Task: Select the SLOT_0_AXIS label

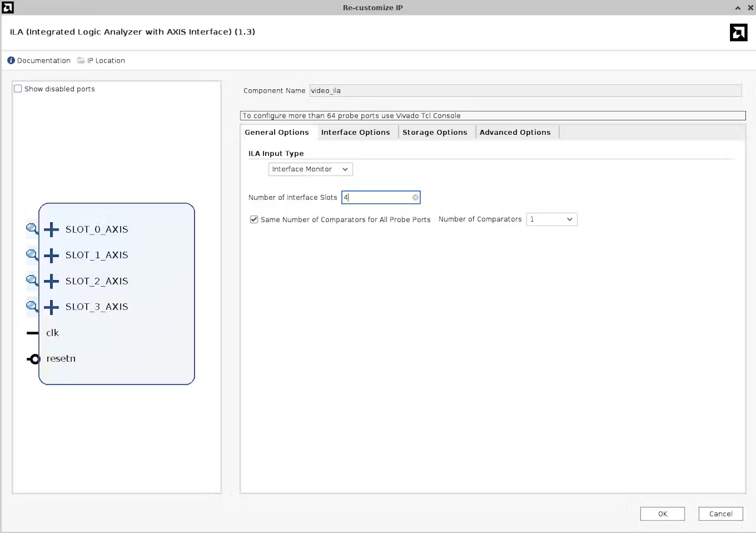Action: coord(97,229)
